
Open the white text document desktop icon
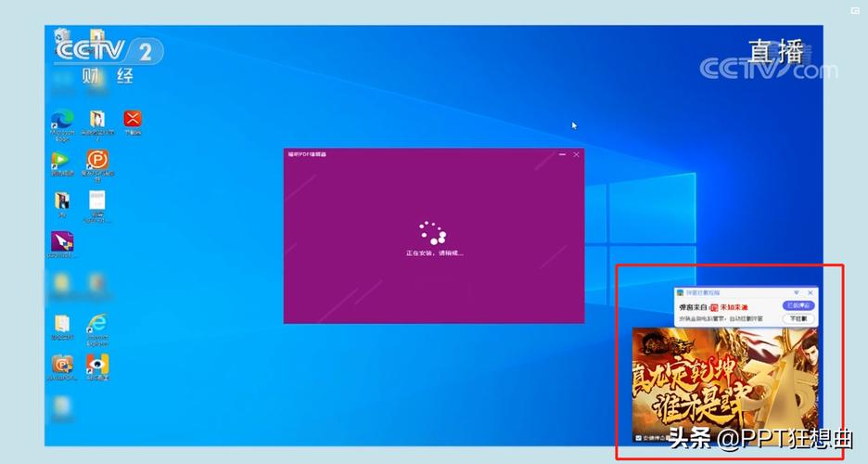coord(96,206)
